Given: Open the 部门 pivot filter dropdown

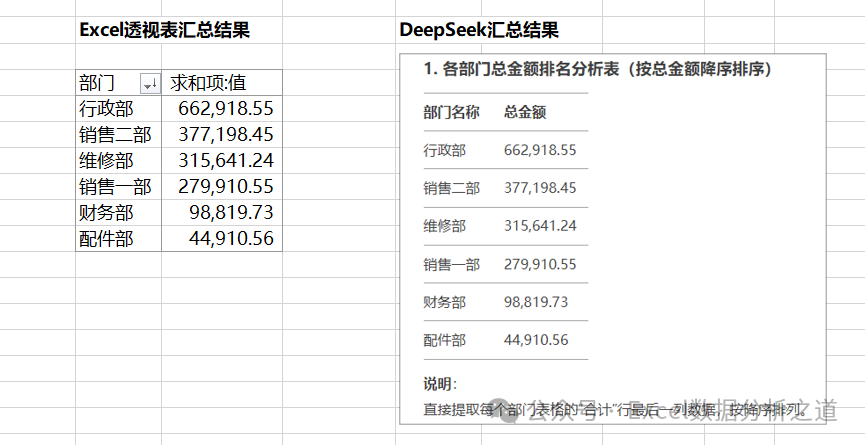Looking at the screenshot, I should pyautogui.click(x=151, y=84).
